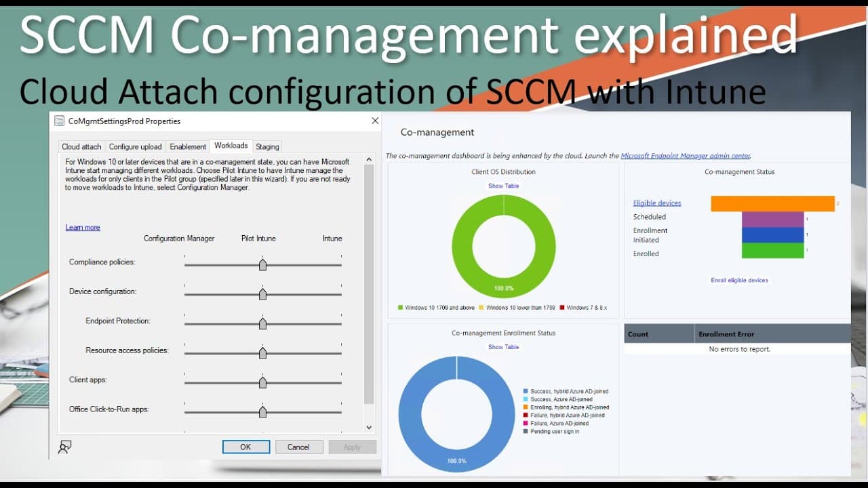Go to the Enablement tab

tap(188, 146)
